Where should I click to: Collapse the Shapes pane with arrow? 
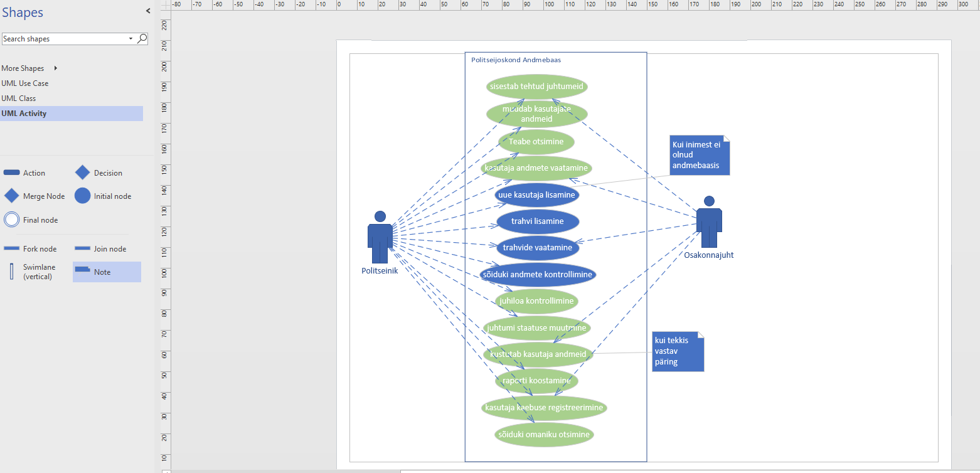tap(148, 11)
